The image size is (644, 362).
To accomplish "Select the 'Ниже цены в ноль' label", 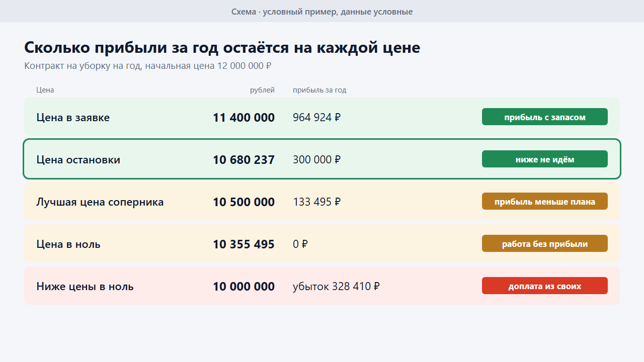I will 85,287.
